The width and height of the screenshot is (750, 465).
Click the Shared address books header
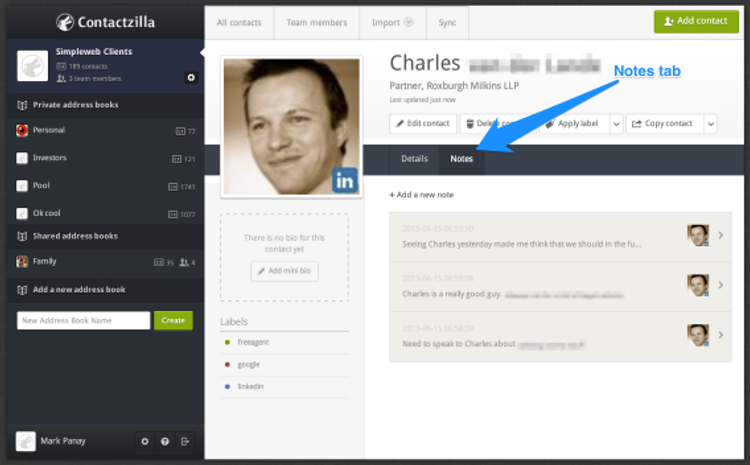[x=105, y=236]
